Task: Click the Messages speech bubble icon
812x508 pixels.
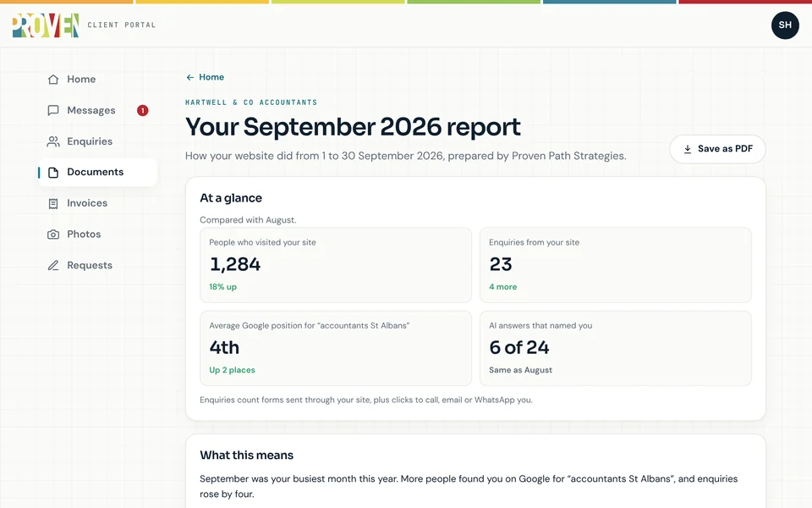Action: tap(52, 110)
